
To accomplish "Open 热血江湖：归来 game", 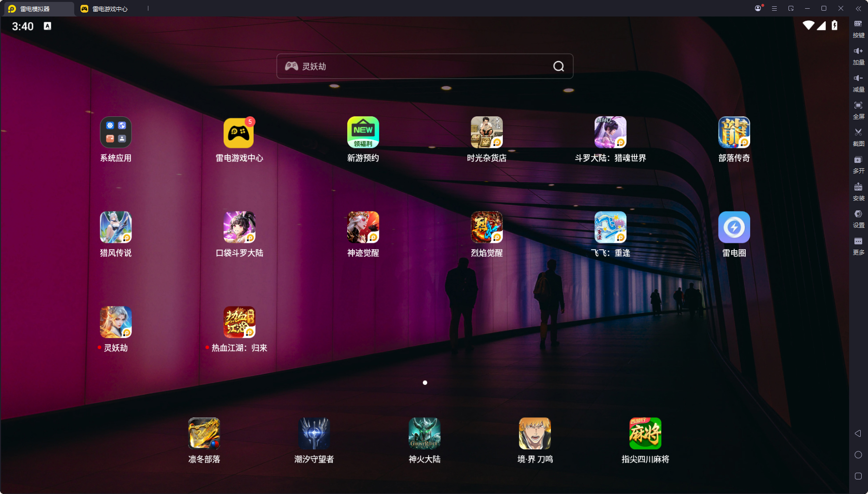I will coord(239,322).
